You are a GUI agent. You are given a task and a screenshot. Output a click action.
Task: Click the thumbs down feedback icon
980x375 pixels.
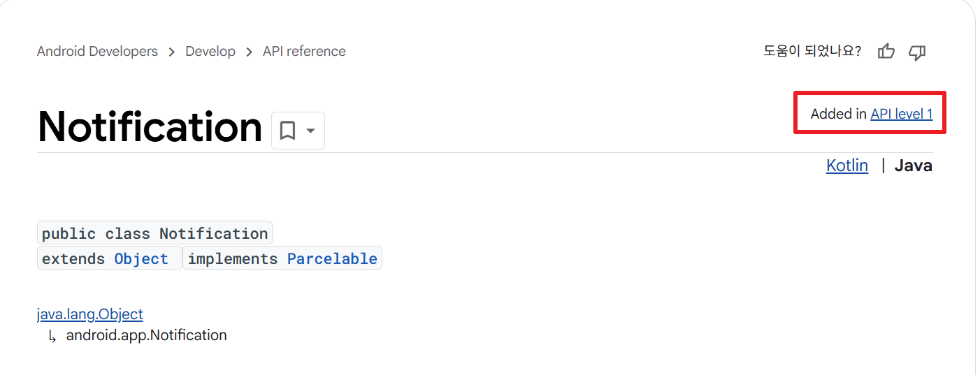[917, 52]
